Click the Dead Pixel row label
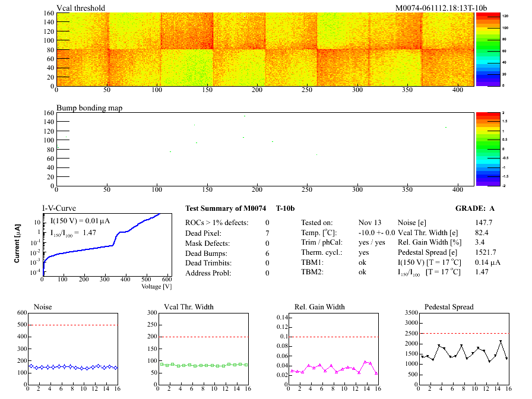 202,233
